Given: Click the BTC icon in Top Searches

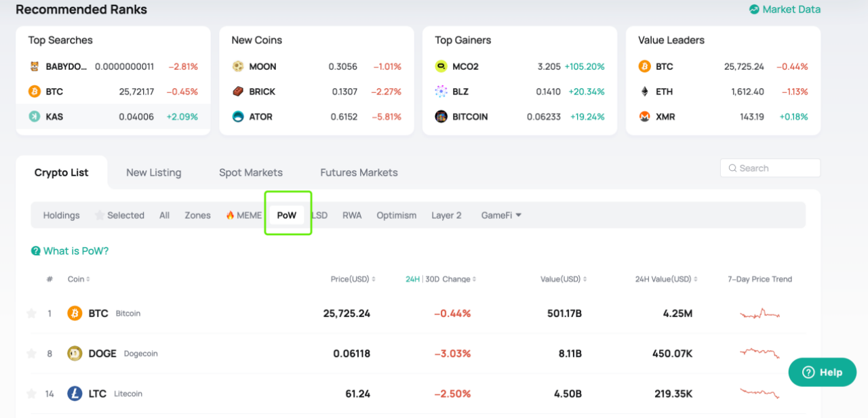Looking at the screenshot, I should point(35,91).
